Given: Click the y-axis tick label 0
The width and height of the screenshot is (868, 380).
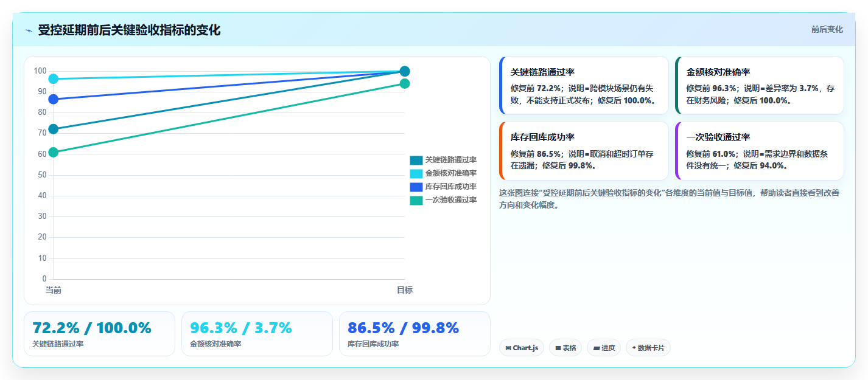Looking at the screenshot, I should (44, 279).
